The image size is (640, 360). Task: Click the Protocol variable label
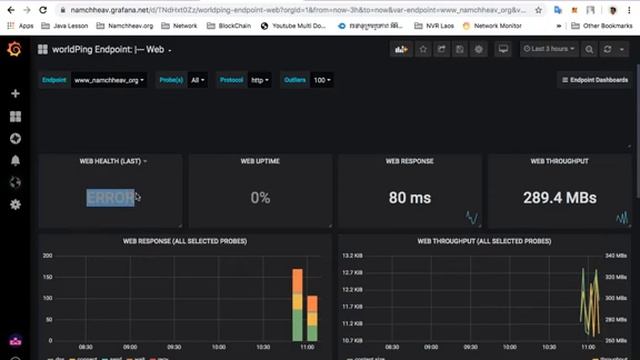click(x=231, y=80)
